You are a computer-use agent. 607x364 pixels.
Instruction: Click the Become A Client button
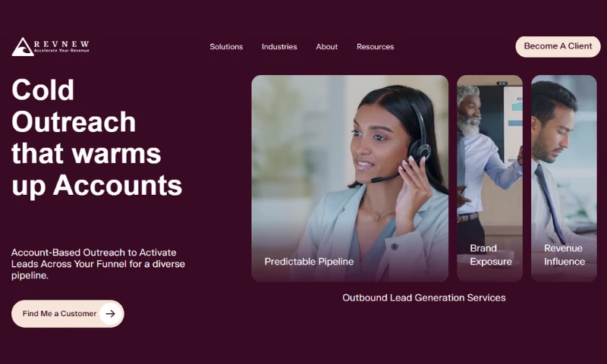(x=558, y=46)
